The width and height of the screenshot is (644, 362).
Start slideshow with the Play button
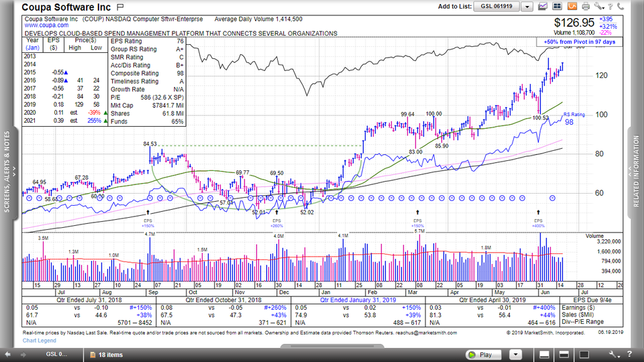(483, 355)
